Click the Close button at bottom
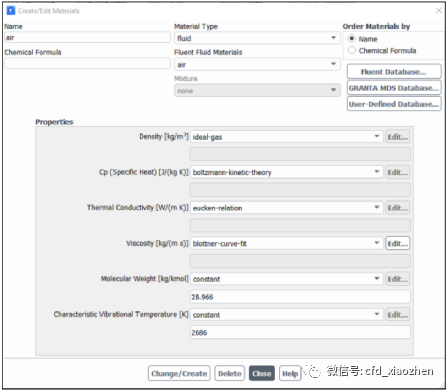447x390 pixels. (x=262, y=373)
